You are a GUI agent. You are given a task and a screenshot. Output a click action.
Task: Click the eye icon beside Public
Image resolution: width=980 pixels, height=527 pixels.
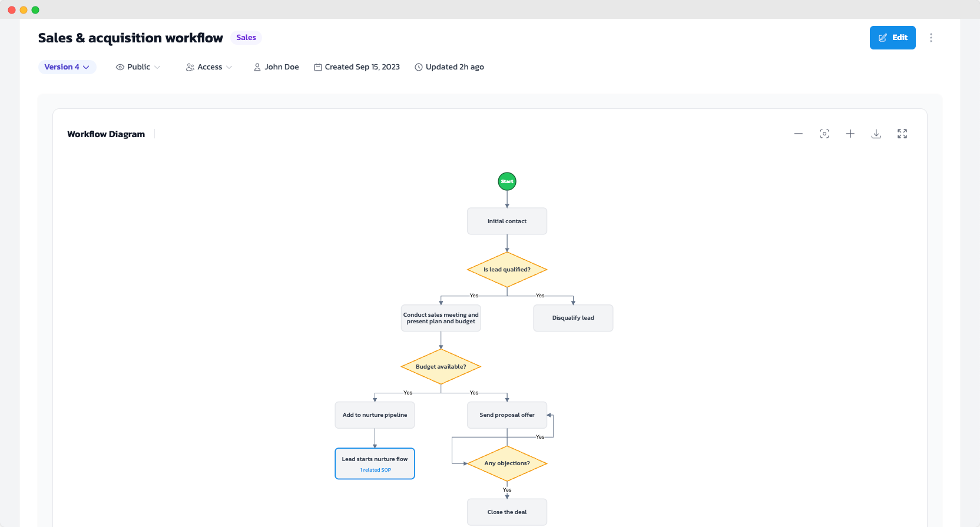pyautogui.click(x=120, y=67)
